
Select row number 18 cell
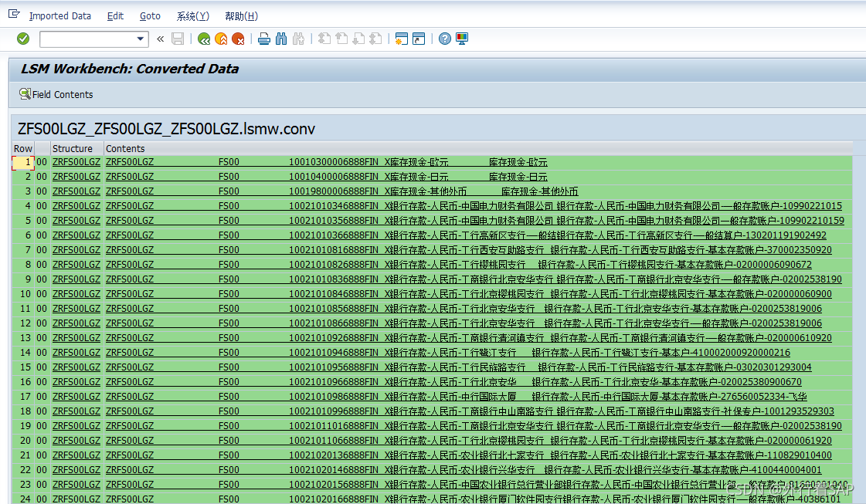pyautogui.click(x=22, y=411)
